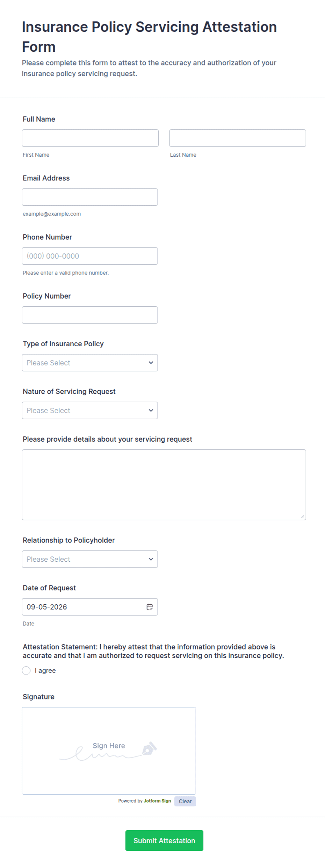Viewport: 325px width, 868px height.
Task: Open Nature of Servicing Request dropdown
Action: tap(90, 410)
